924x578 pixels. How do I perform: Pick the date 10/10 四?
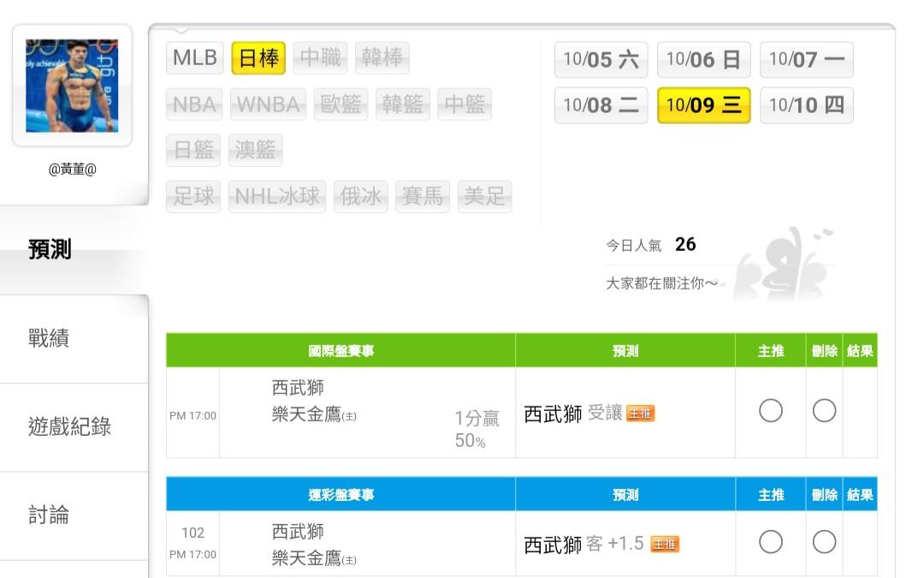tap(806, 105)
